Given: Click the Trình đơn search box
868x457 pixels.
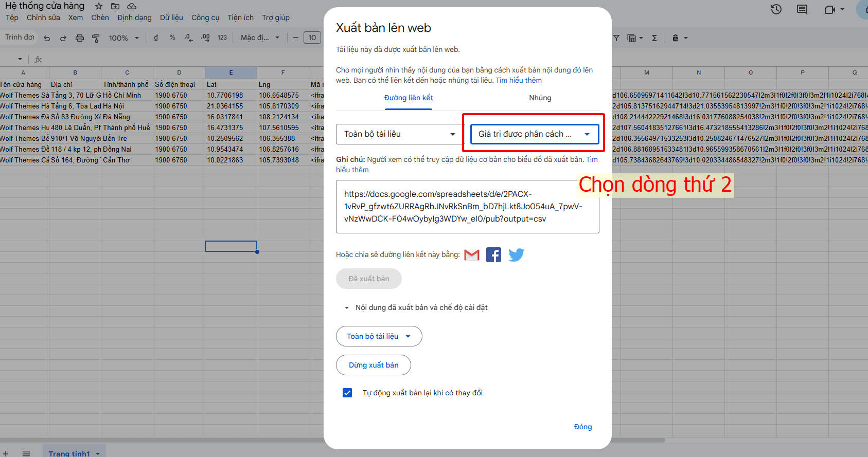Looking at the screenshot, I should tap(19, 38).
